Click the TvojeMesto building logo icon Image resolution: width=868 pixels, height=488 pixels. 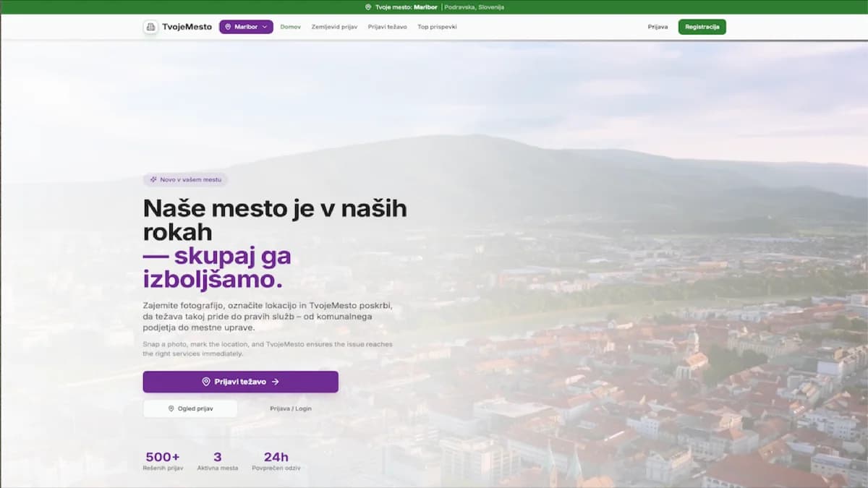tap(150, 27)
